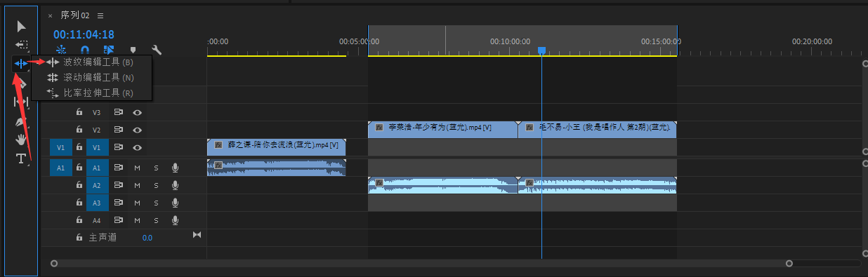Click fx badge on 李荣浩 video clip
Screen dimensions: 868x277
[379, 128]
